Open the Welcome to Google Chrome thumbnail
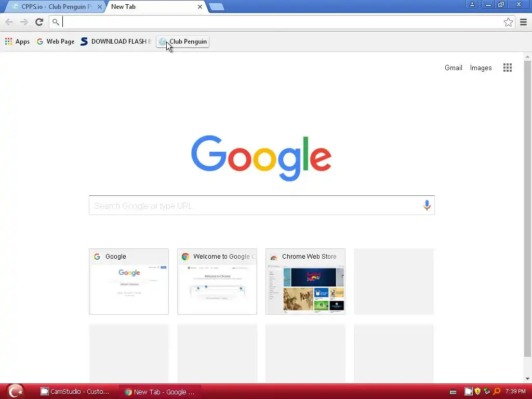The image size is (532, 399). coord(217,282)
